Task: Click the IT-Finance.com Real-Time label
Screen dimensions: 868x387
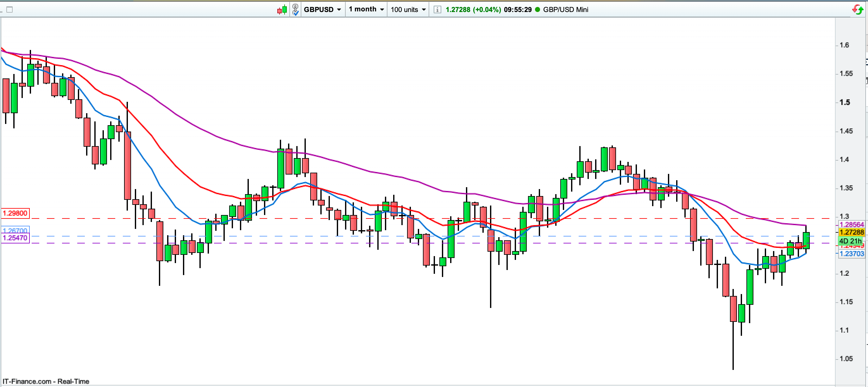Action: click(x=46, y=381)
